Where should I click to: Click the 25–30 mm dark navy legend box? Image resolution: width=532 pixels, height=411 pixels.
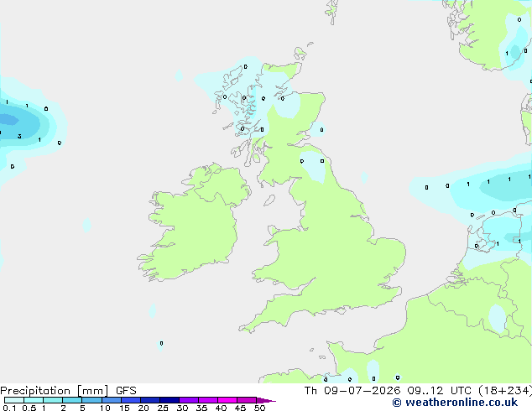click(x=170, y=400)
